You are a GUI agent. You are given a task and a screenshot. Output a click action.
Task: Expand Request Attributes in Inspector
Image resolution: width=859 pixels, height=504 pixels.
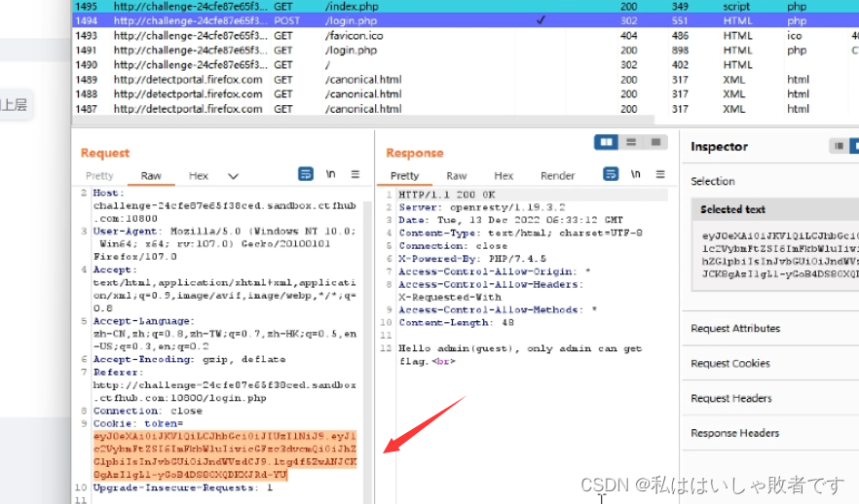tap(770, 328)
